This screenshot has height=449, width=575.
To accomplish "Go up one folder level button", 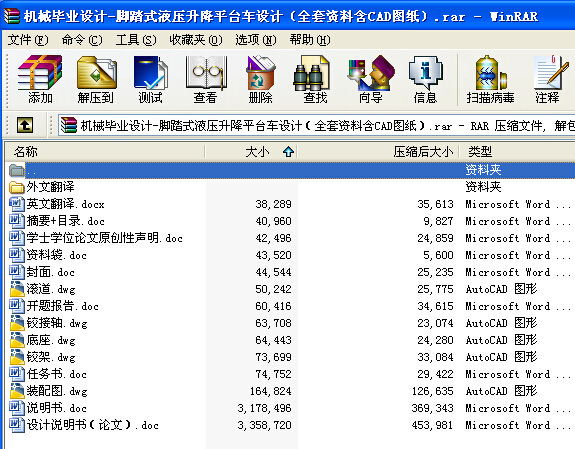I will [x=25, y=125].
